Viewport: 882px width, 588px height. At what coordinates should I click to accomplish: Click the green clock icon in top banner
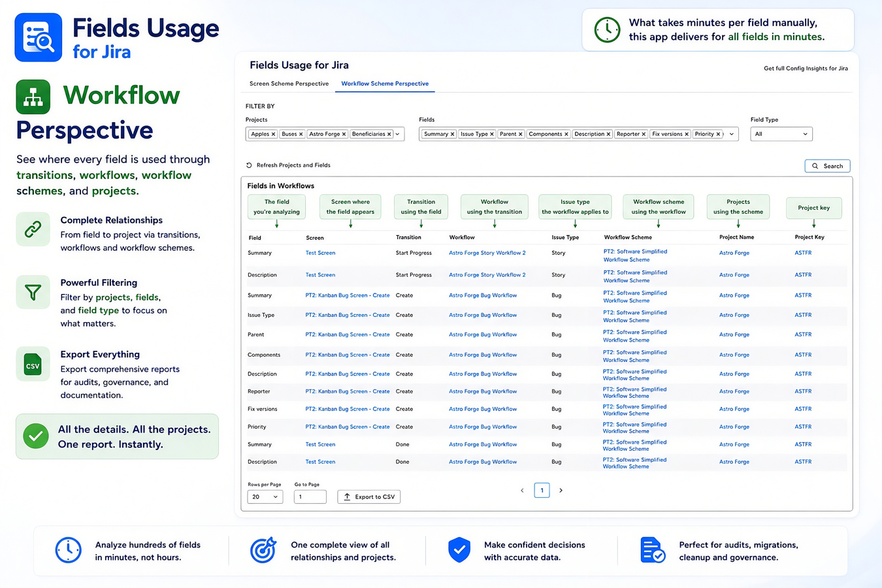607,29
